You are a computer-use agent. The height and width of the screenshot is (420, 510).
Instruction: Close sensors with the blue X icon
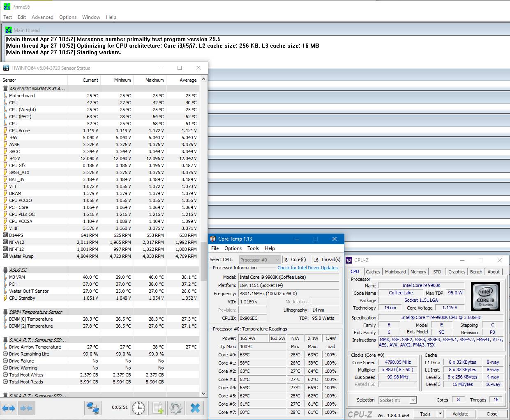(x=196, y=408)
